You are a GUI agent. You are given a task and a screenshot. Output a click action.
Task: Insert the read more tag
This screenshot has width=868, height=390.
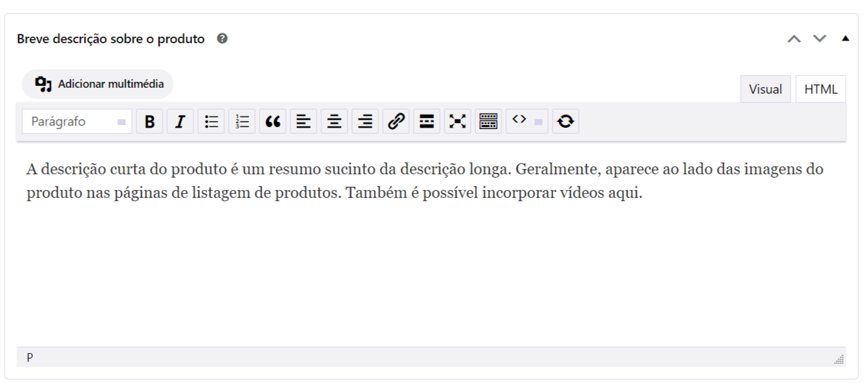(x=427, y=121)
